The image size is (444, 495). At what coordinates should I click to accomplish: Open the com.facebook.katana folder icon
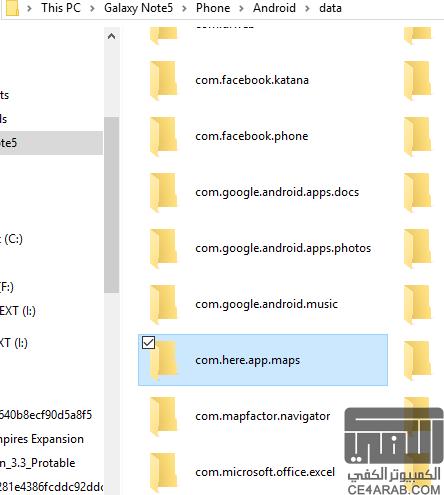[x=163, y=80]
